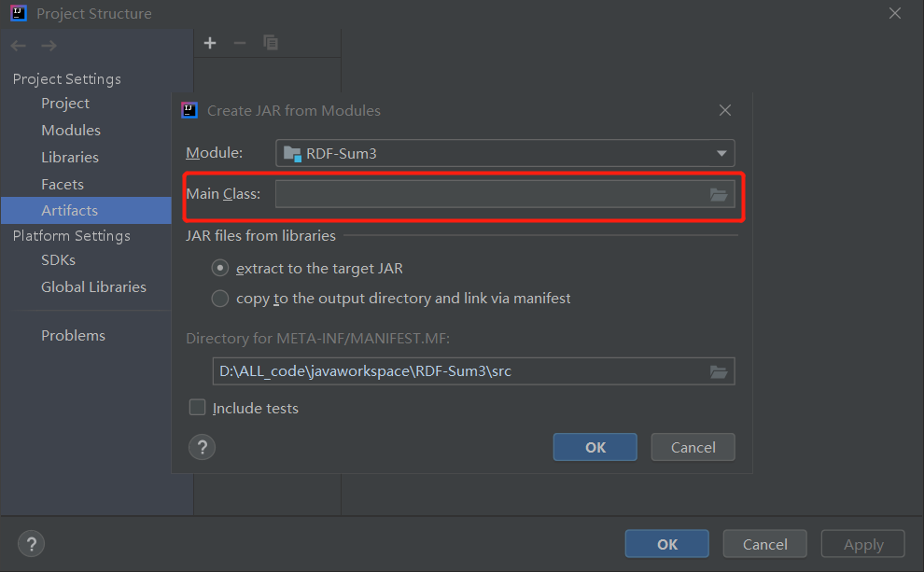This screenshot has width=924, height=572.
Task: Open the Libraries settings page
Action: [70, 158]
